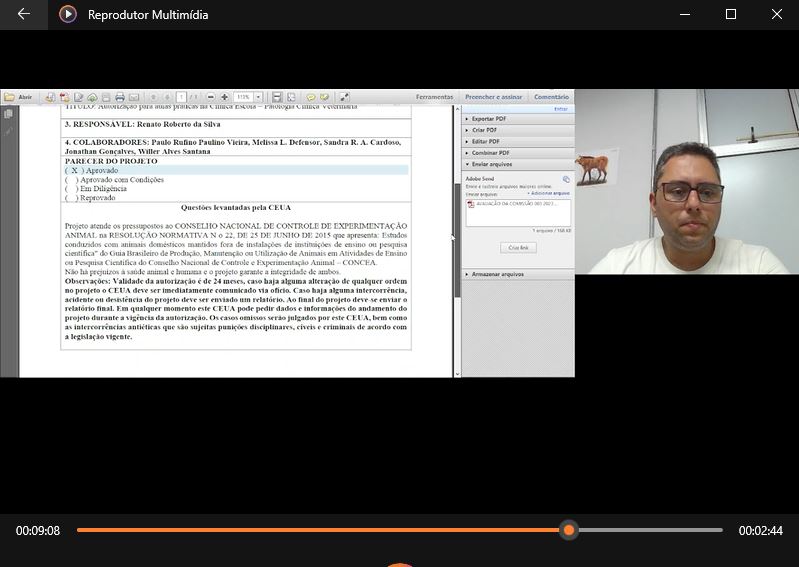Viewport: 799px width, 567px height.
Task: Click the Entrar sign-in link
Action: point(561,109)
